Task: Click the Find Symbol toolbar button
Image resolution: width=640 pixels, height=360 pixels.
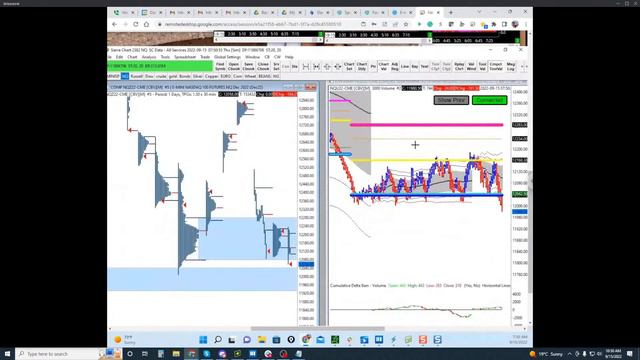Action: click(x=220, y=66)
